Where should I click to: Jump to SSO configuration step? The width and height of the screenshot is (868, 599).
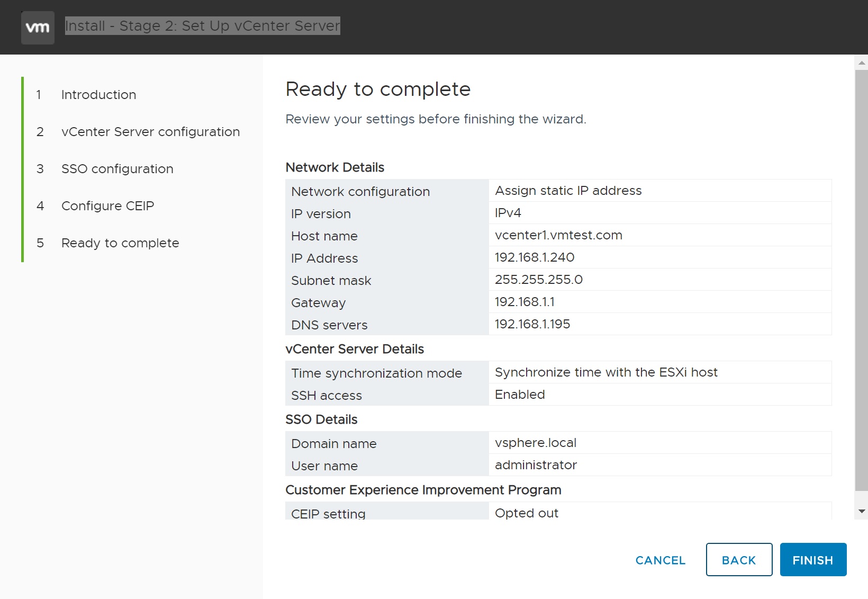pos(117,169)
